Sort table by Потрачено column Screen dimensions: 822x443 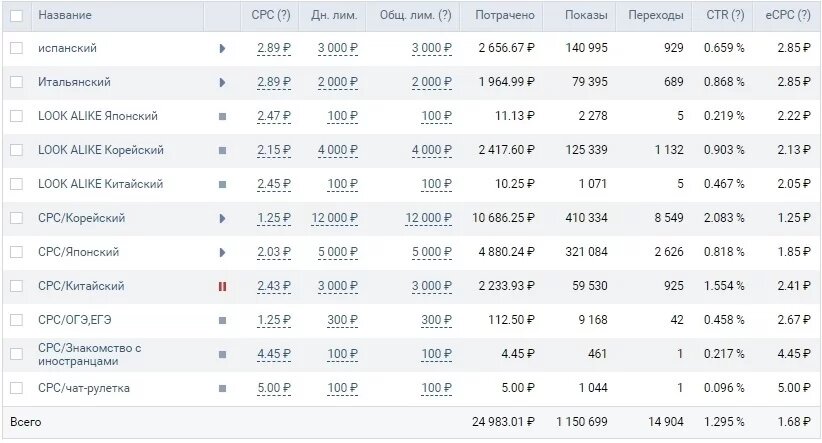[505, 16]
